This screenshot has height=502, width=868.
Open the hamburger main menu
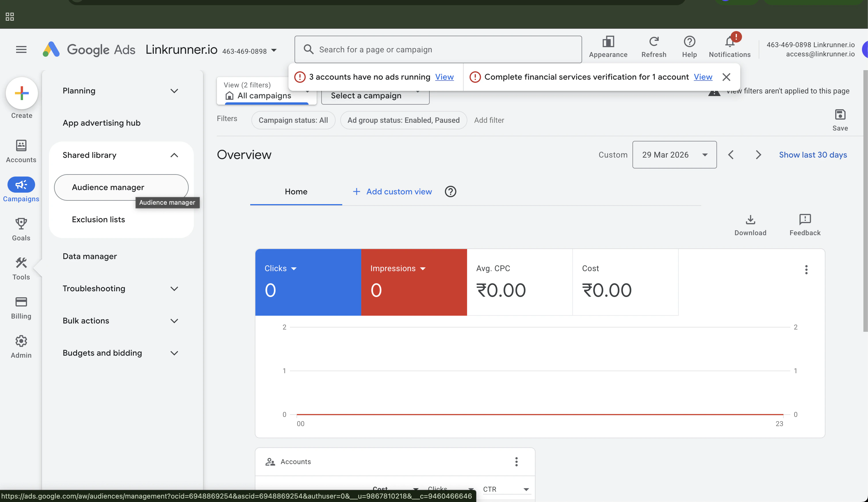[x=21, y=49]
